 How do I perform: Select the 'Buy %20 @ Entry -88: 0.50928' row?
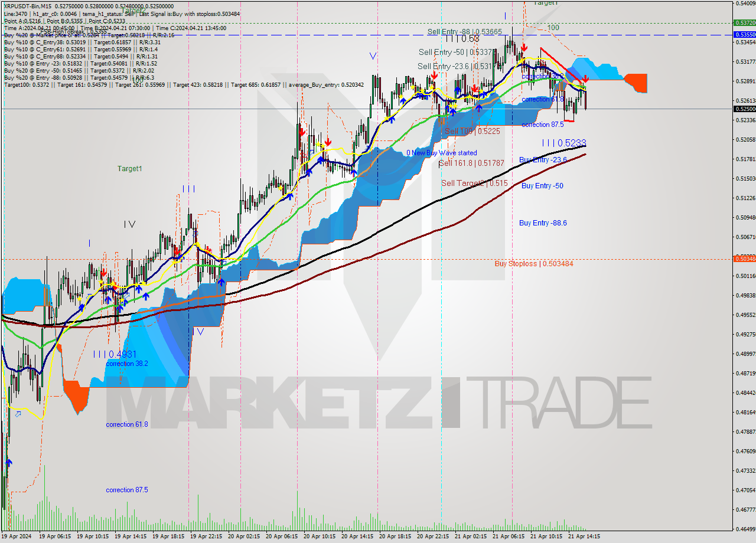coord(79,78)
